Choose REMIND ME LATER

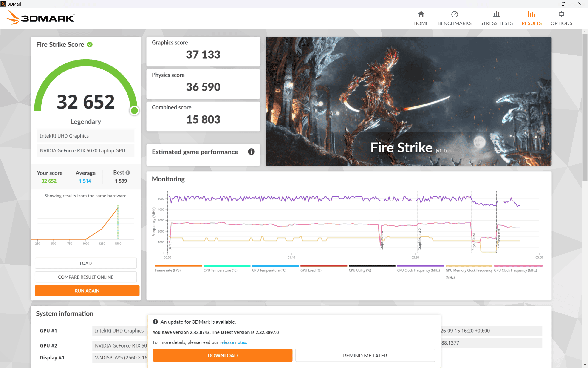[365, 355]
